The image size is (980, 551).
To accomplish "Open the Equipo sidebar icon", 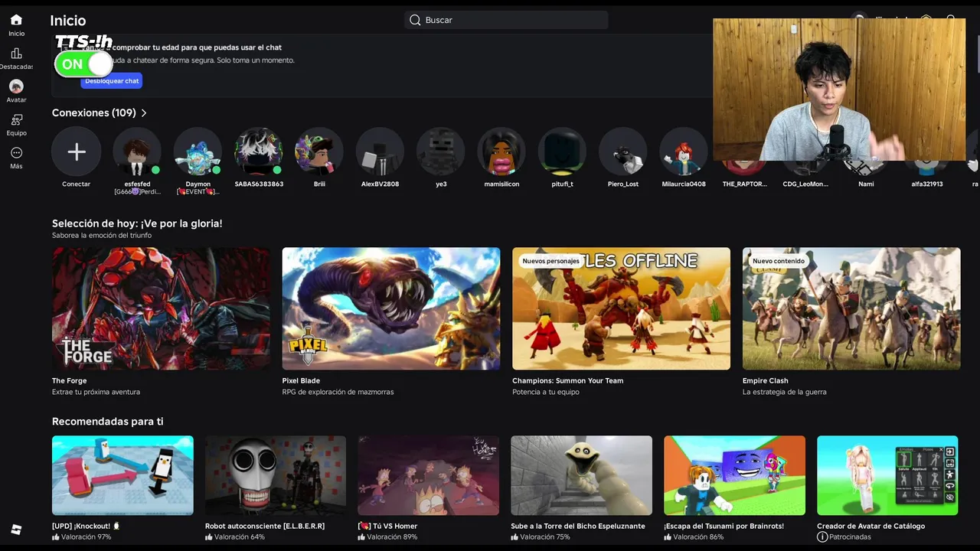I will 16,119.
